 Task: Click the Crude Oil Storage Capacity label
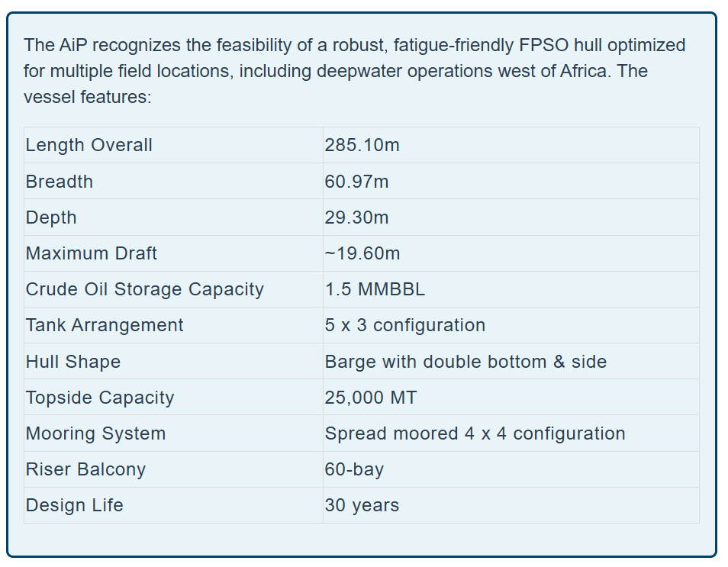[145, 289]
